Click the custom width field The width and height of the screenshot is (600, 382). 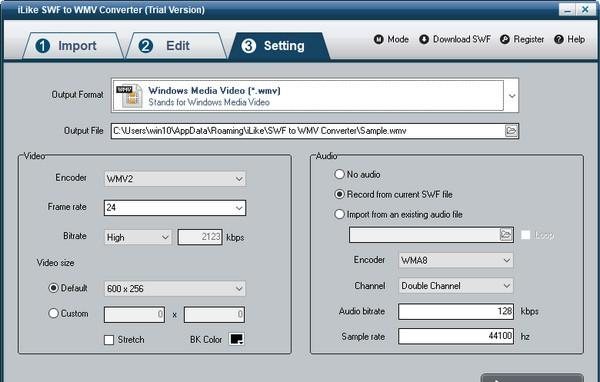(134, 315)
